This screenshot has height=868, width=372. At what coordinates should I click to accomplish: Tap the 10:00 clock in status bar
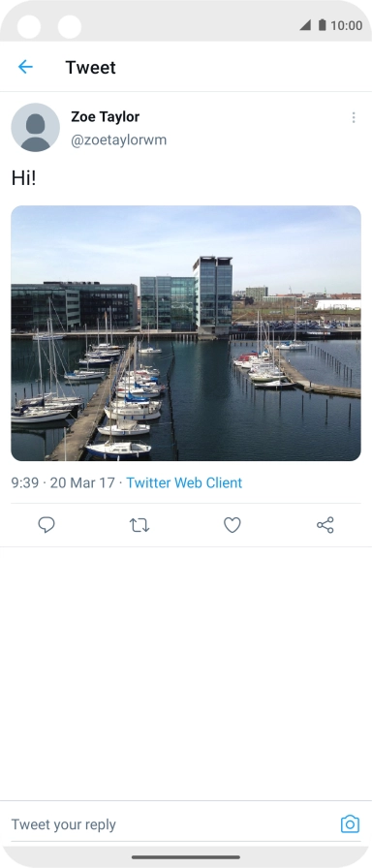(x=347, y=25)
